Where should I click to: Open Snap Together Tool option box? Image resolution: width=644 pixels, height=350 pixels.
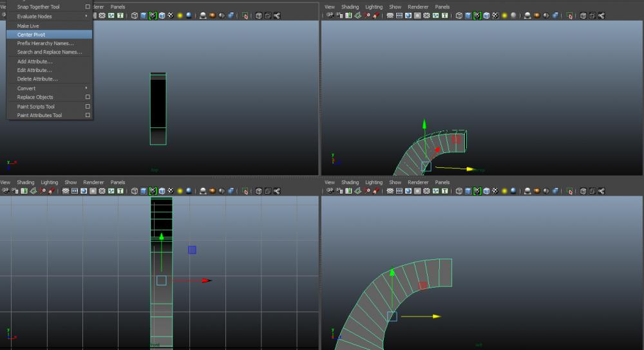(x=88, y=7)
